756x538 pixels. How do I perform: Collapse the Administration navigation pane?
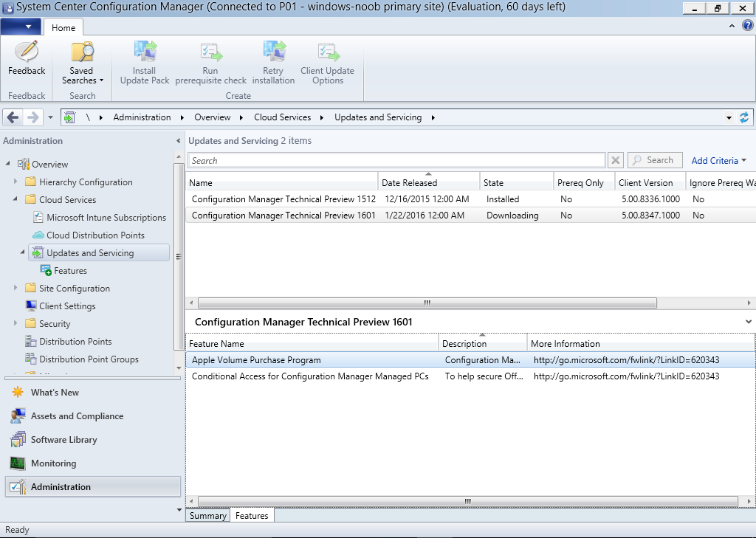pos(179,141)
